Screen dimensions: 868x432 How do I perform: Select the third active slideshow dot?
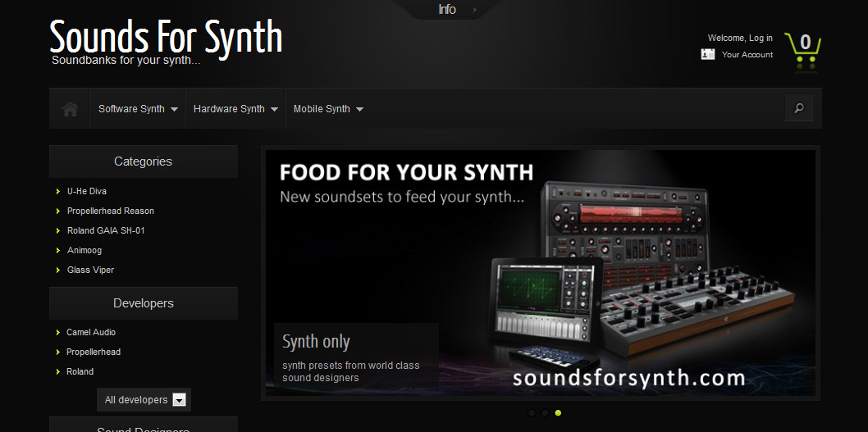point(558,412)
